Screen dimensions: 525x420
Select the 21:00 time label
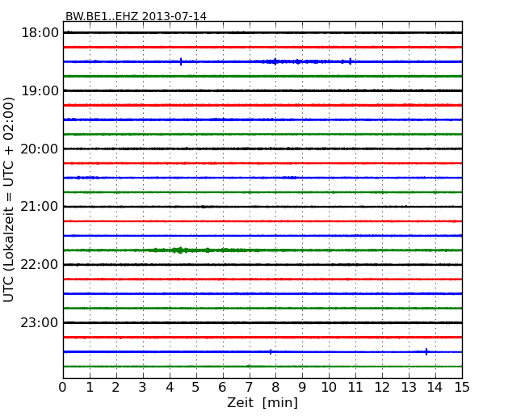40,207
